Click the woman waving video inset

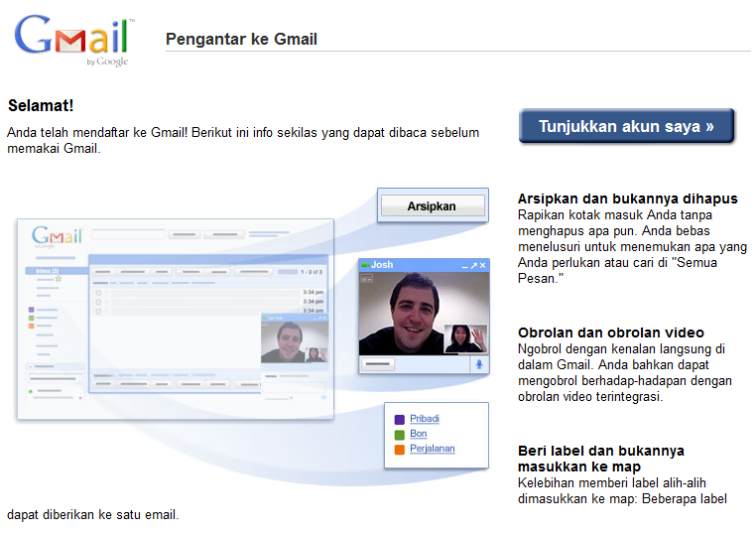coord(465,338)
